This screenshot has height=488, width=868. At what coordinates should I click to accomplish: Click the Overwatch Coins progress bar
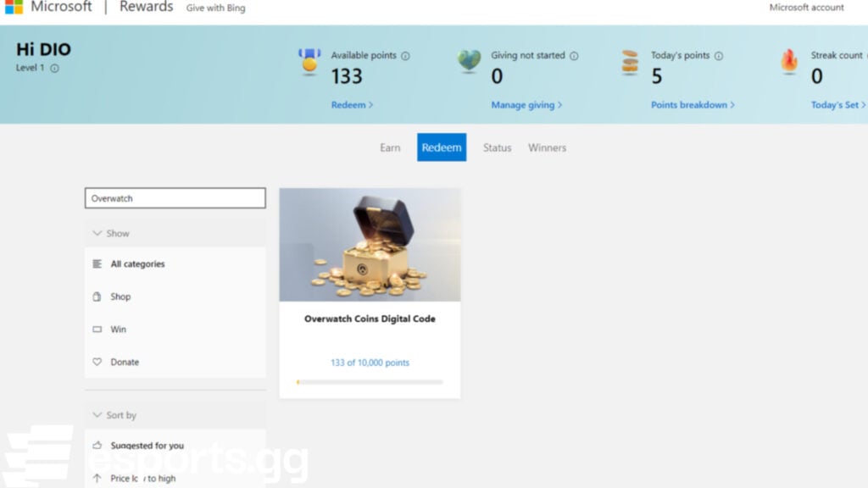369,382
